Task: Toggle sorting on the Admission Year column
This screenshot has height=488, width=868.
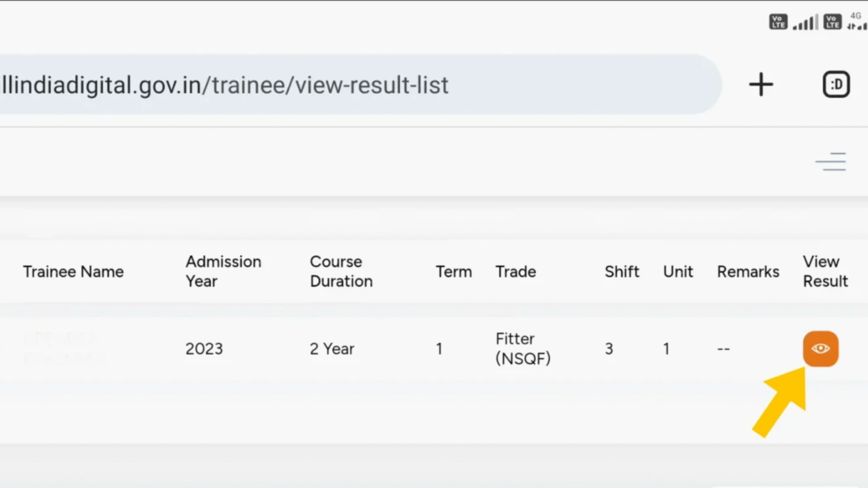Action: click(x=223, y=272)
